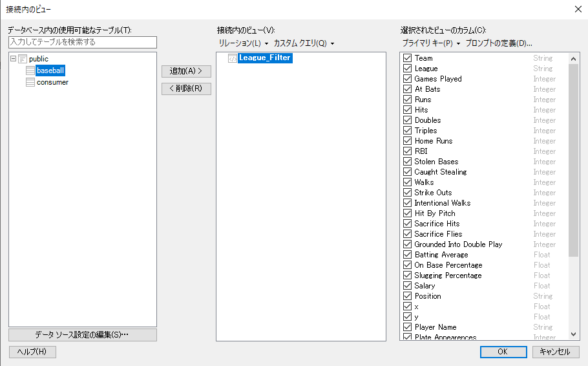Click the ヘルプ(H) help button

pyautogui.click(x=32, y=352)
